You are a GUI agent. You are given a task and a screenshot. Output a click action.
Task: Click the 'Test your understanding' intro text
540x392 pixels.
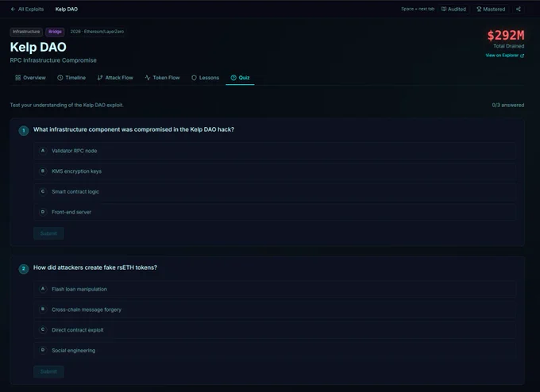[x=67, y=105]
